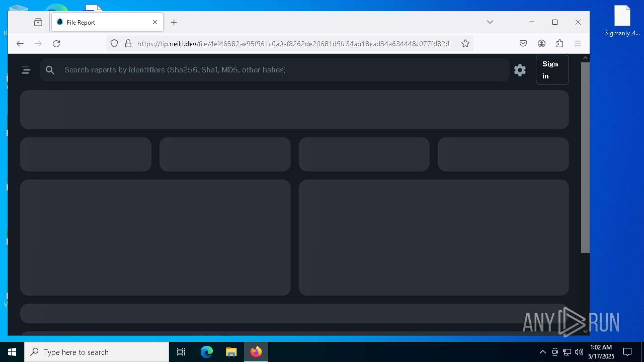
Task: Open the Firefox View button
Action: coord(38,22)
